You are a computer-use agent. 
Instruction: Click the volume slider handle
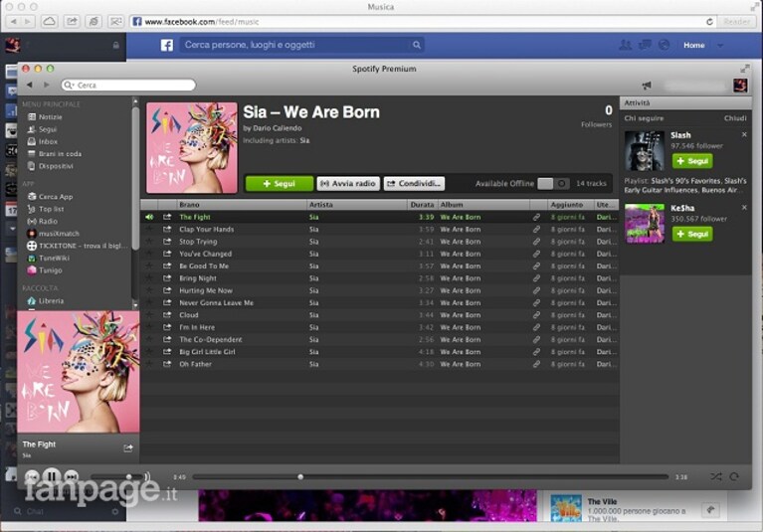(129, 476)
